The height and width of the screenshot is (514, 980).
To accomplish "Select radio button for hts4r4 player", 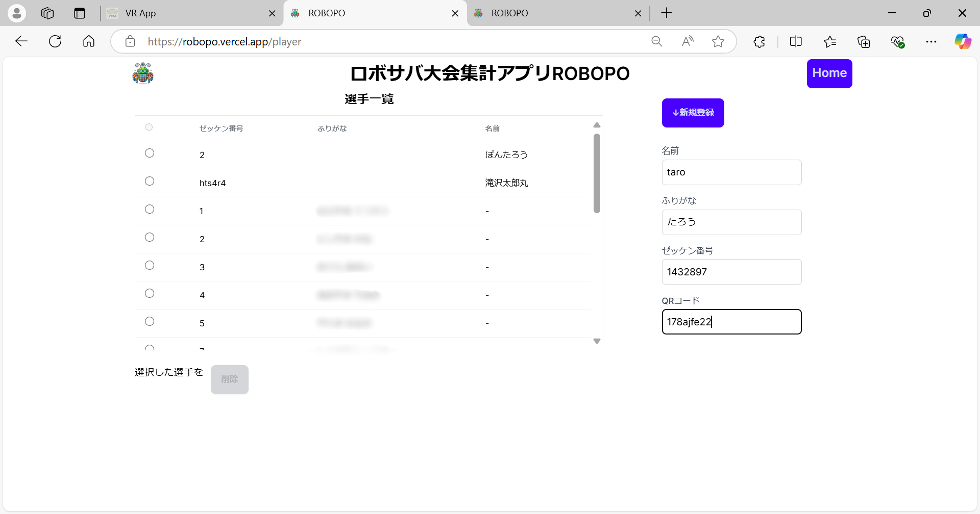I will coord(150,182).
